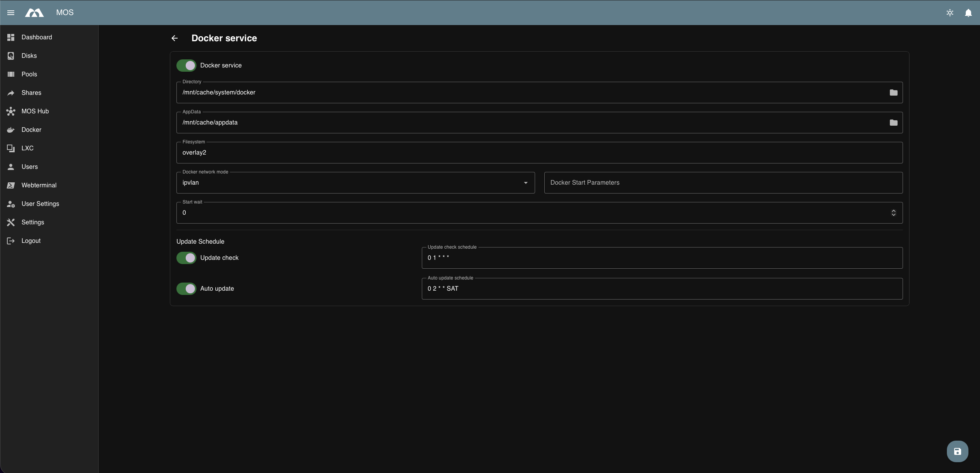Open the hamburger navigation menu
This screenshot has height=473, width=980.
(x=11, y=12)
